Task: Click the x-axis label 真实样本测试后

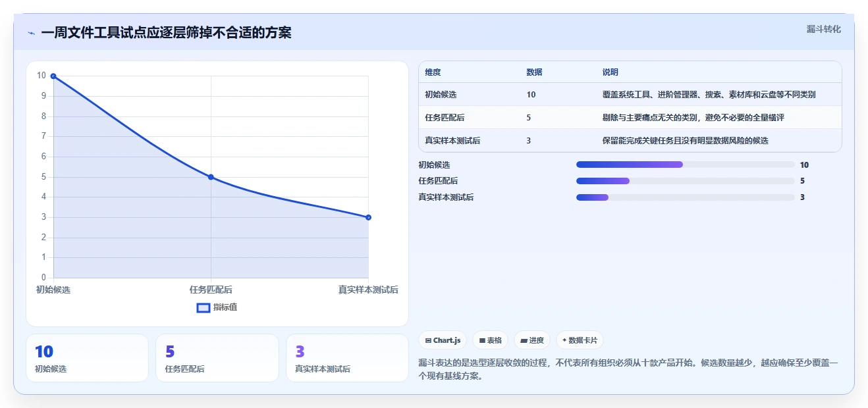Action: pos(368,290)
